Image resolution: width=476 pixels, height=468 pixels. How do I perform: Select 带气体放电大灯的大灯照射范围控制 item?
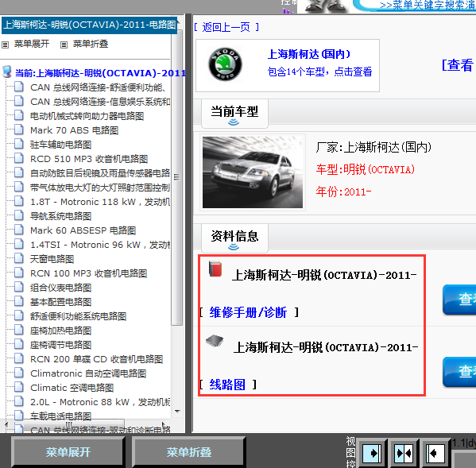[x=100, y=188]
